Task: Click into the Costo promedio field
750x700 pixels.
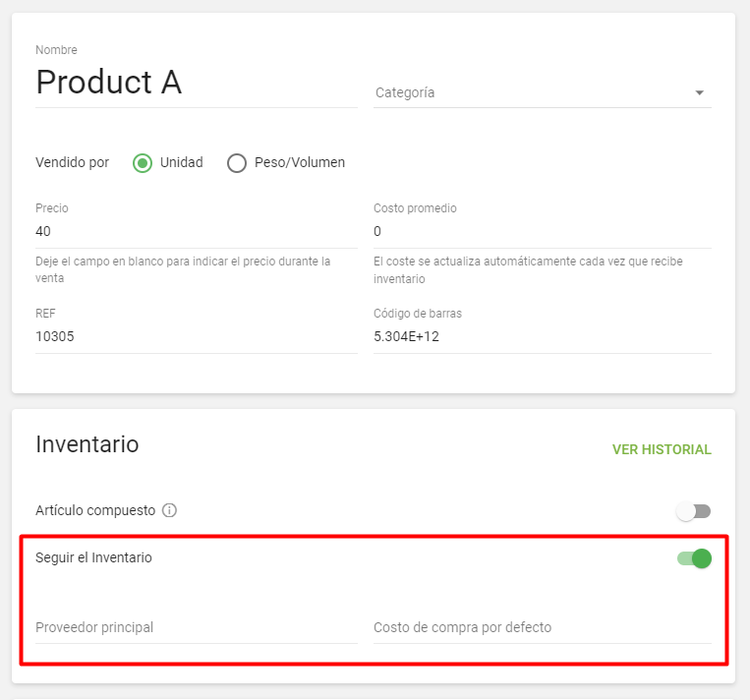Action: (x=542, y=231)
